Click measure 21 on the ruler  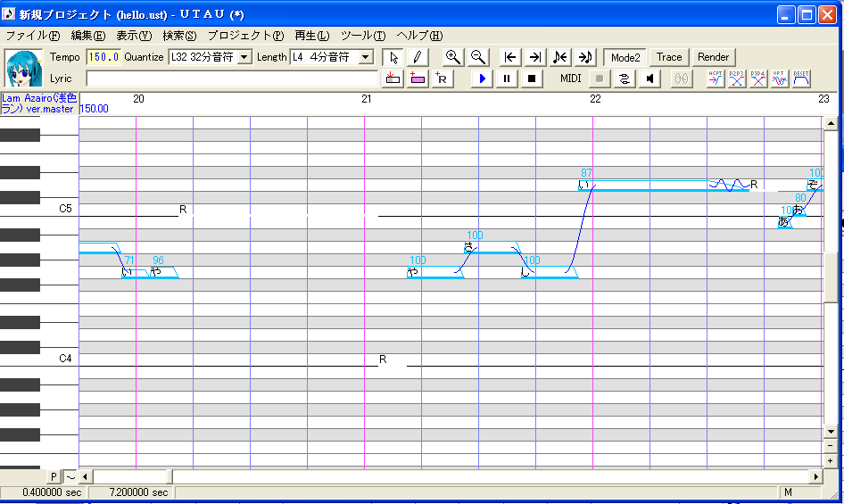point(367,98)
